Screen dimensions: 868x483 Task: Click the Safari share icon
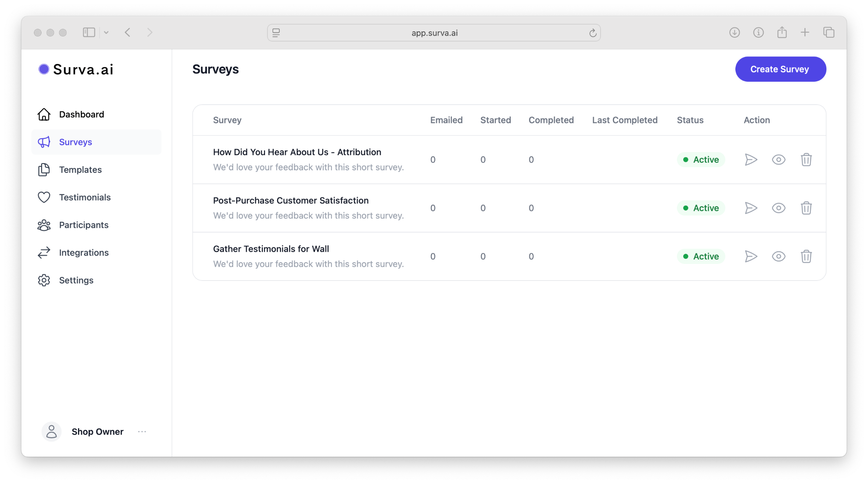pyautogui.click(x=782, y=33)
